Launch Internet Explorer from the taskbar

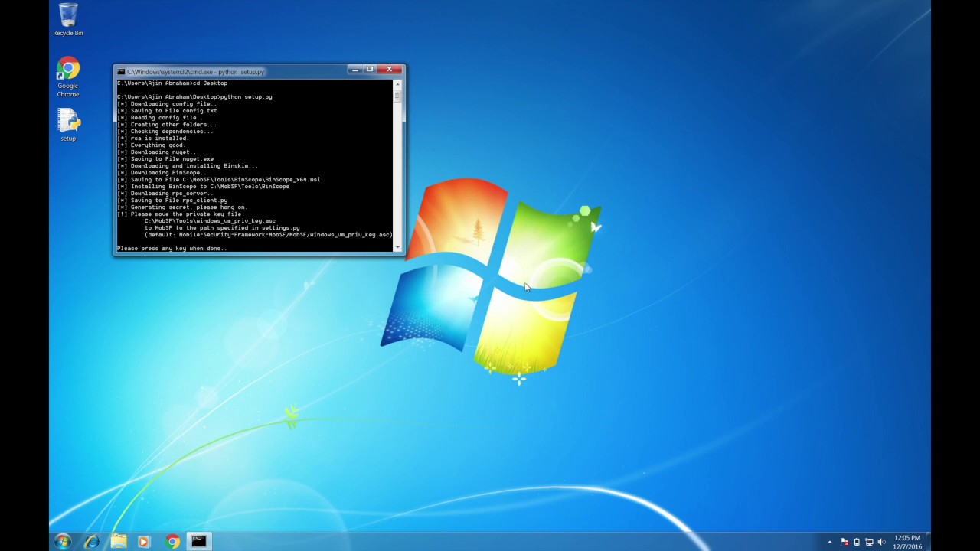[92, 541]
